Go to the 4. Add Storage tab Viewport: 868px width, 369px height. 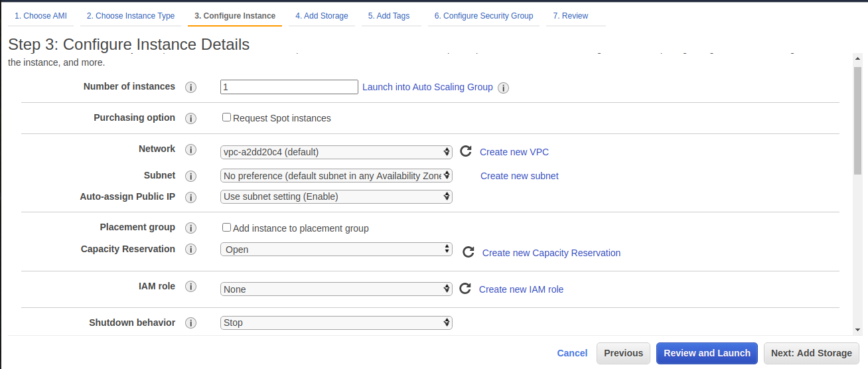(322, 16)
